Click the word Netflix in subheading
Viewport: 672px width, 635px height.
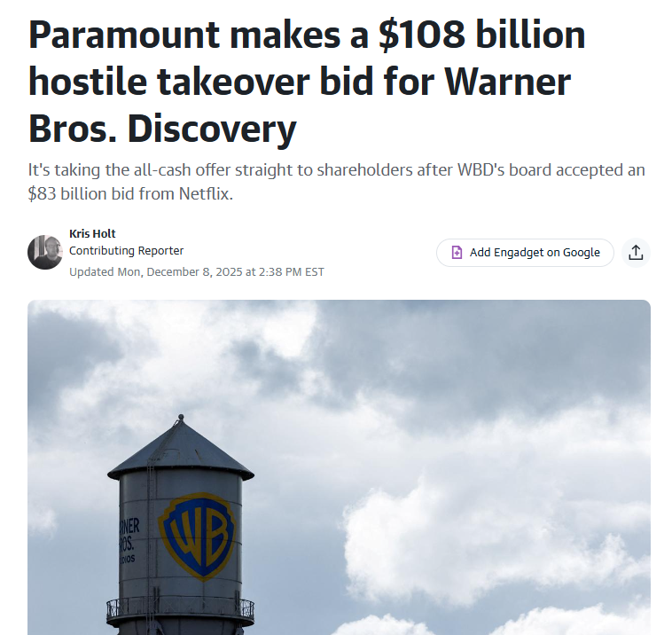pos(204,194)
